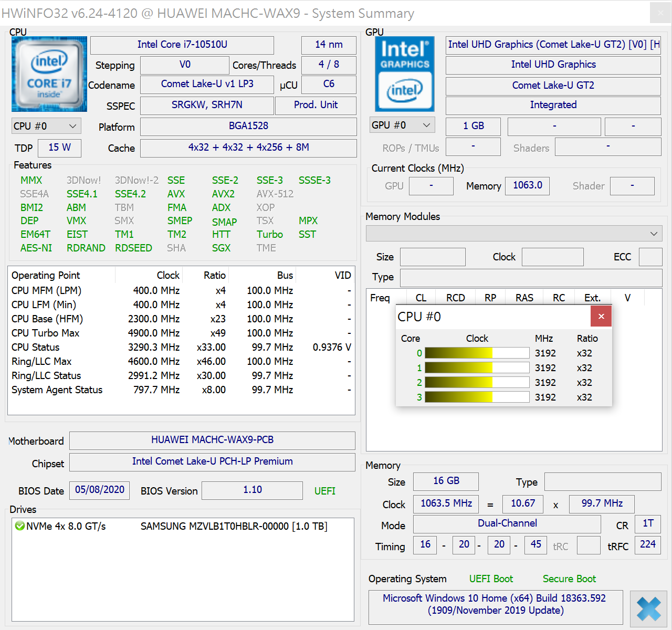Viewport: 672px width, 630px height.
Task: Click the Intel Core i7 logo
Action: [x=49, y=74]
